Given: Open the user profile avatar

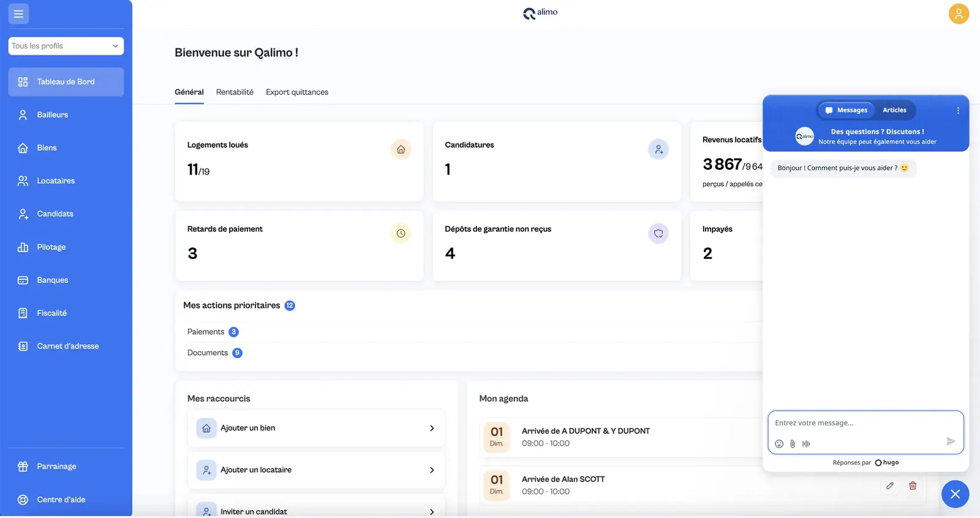Looking at the screenshot, I should [959, 13].
